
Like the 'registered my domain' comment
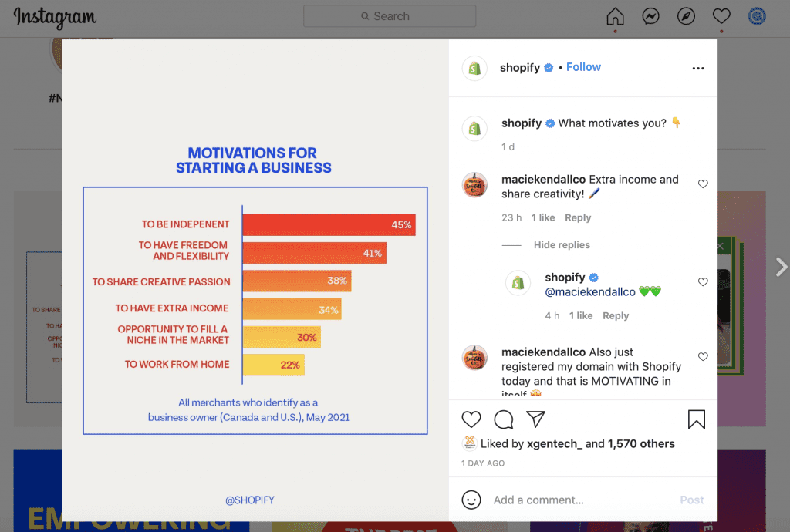click(703, 356)
